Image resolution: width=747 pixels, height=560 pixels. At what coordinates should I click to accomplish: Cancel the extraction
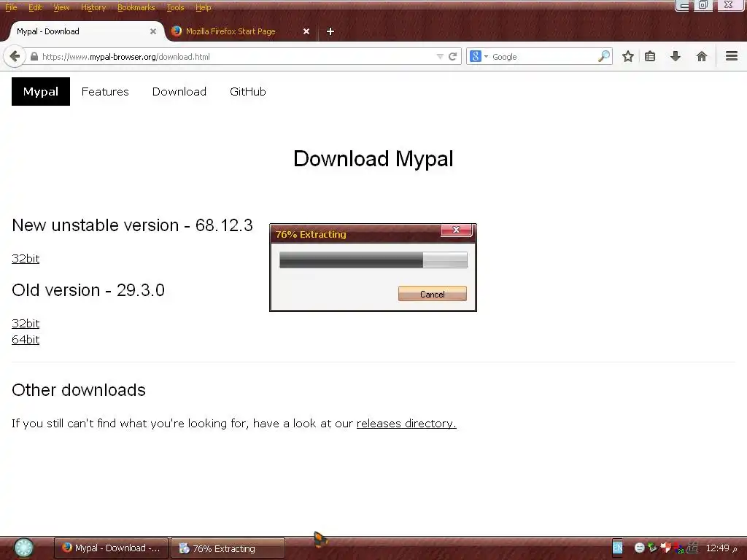432,294
